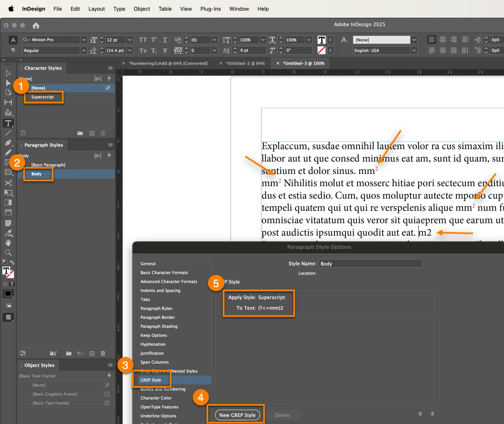This screenshot has height=424, width=504.
Task: Click Clear Overrides lightning icon in Paragraph Styles
Action: click(109, 155)
